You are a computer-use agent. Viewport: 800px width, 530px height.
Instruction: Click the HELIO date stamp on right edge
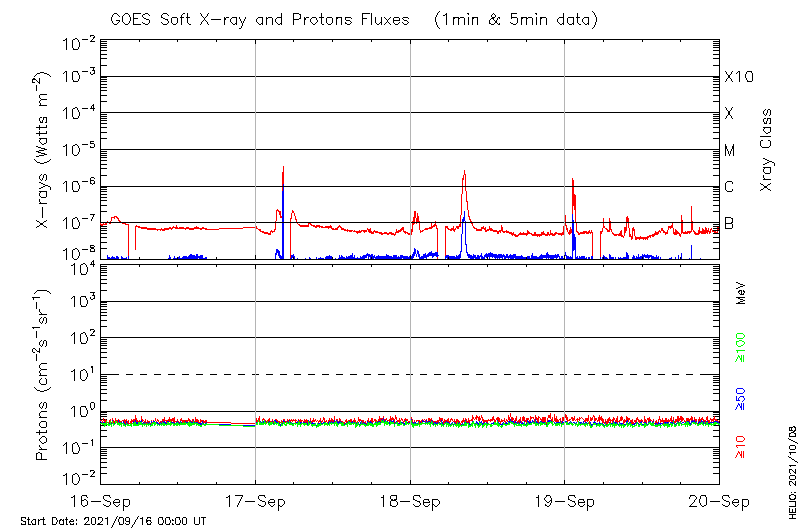pyautogui.click(x=791, y=479)
